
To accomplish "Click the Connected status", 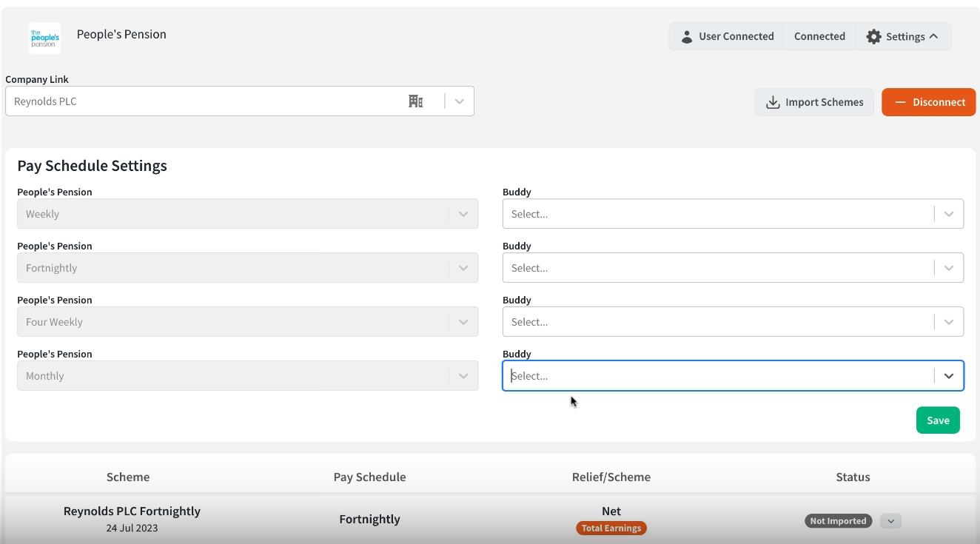I will 819,36.
